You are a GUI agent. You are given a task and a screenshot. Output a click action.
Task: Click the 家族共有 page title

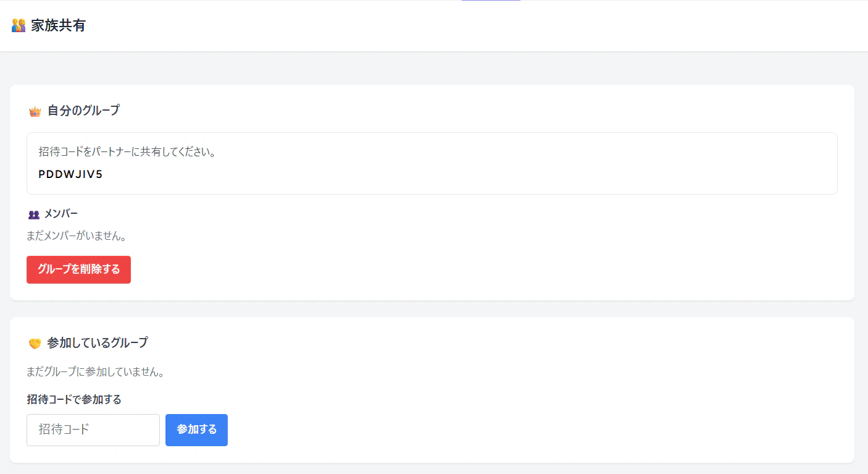click(x=58, y=25)
